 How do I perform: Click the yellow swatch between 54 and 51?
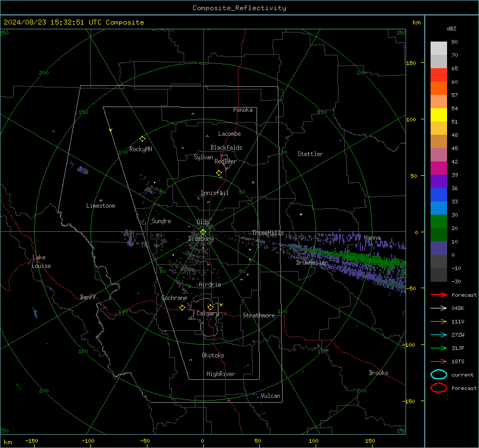(x=439, y=115)
